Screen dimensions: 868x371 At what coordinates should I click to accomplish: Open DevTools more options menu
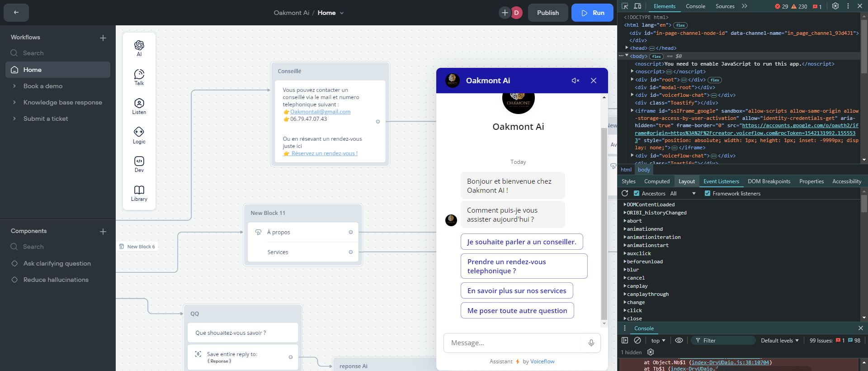click(848, 6)
